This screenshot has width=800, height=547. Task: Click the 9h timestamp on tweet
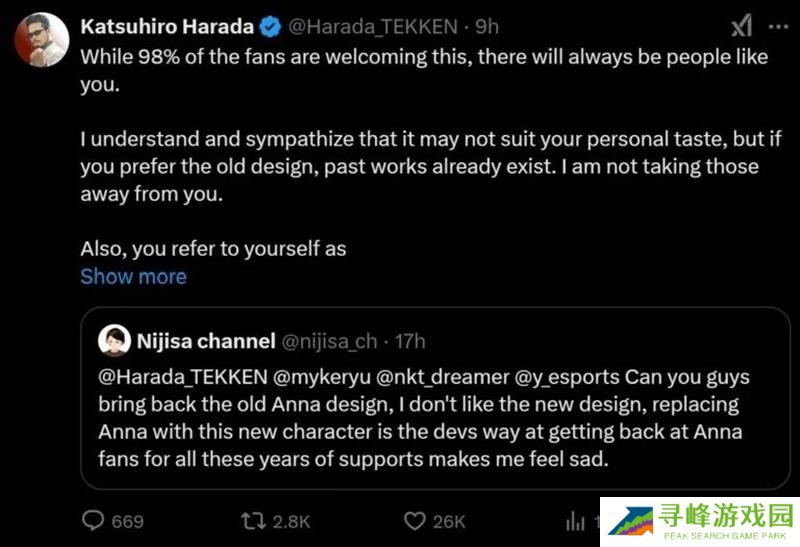click(x=486, y=26)
